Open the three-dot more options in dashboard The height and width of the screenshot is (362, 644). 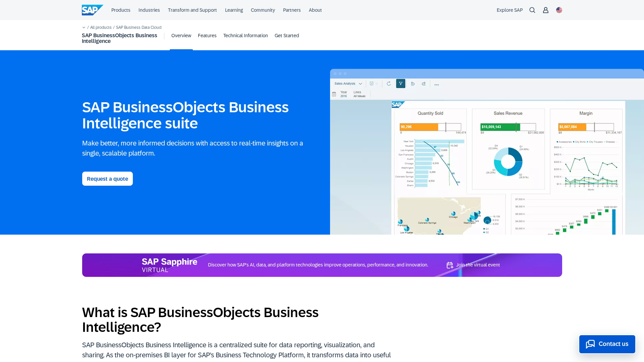436,84
